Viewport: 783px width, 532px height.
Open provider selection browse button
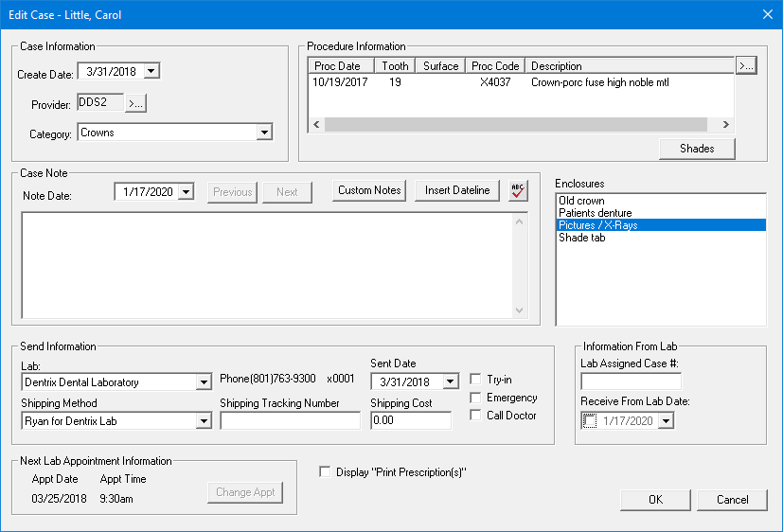pyautogui.click(x=135, y=103)
